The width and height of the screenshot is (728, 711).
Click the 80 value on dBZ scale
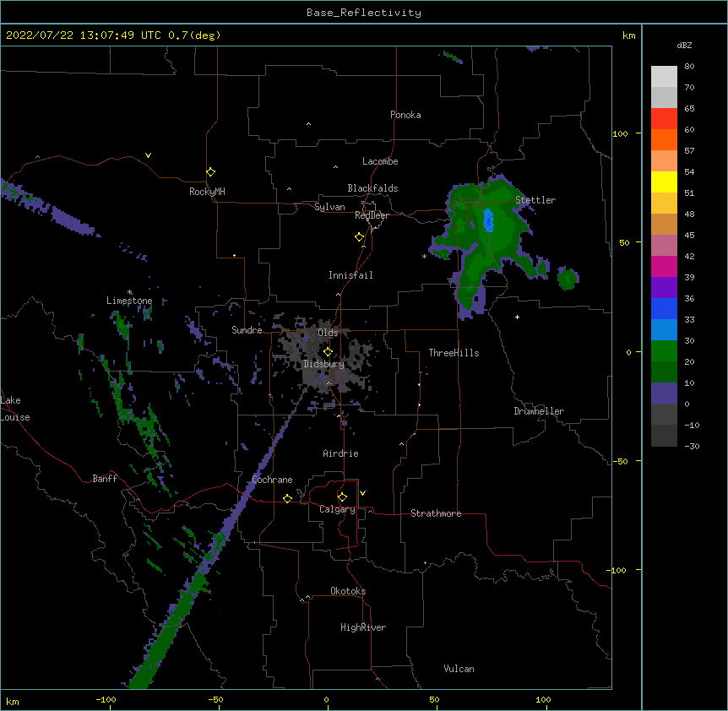(x=689, y=67)
